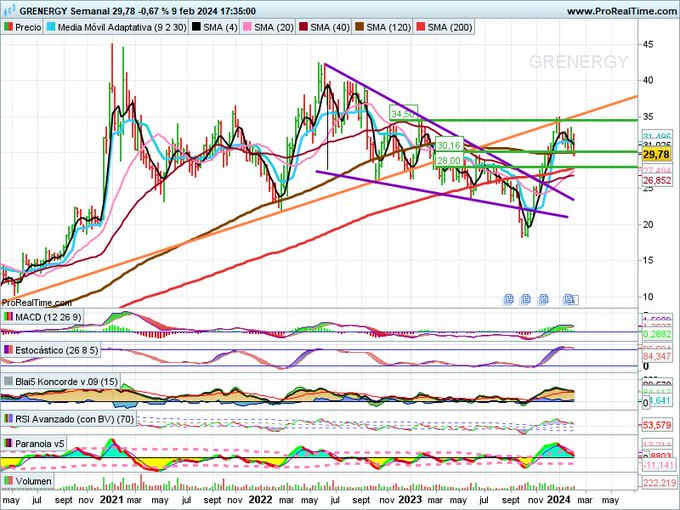The image size is (680, 510).
Task: Click the leftmost blue event marker icon
Action: point(509,299)
